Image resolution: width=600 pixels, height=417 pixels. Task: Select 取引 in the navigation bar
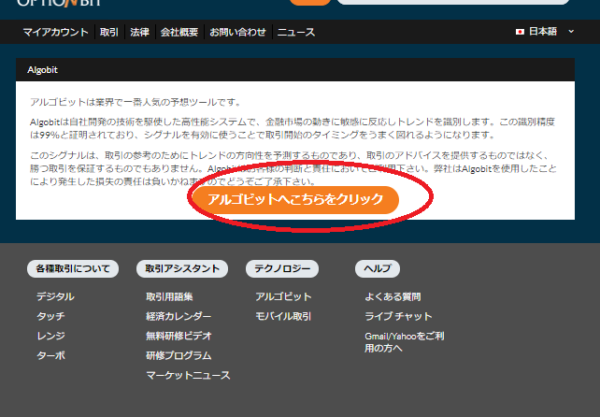[x=109, y=33]
